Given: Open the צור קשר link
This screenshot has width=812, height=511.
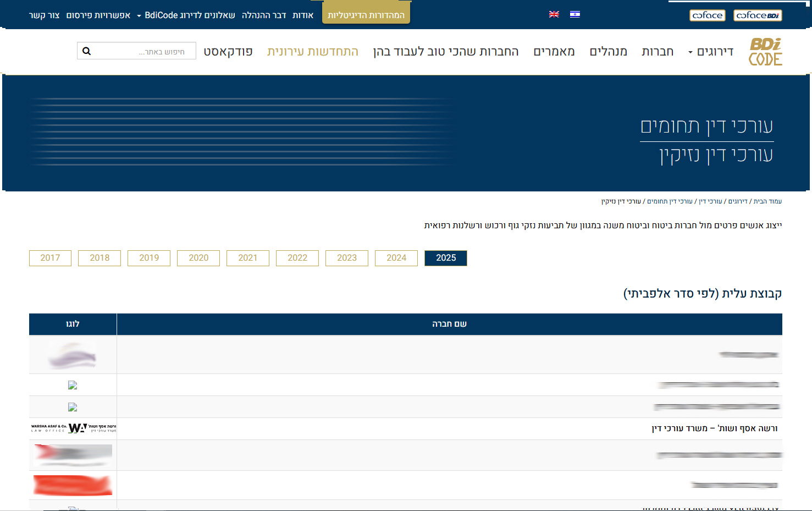Looking at the screenshot, I should (x=44, y=15).
